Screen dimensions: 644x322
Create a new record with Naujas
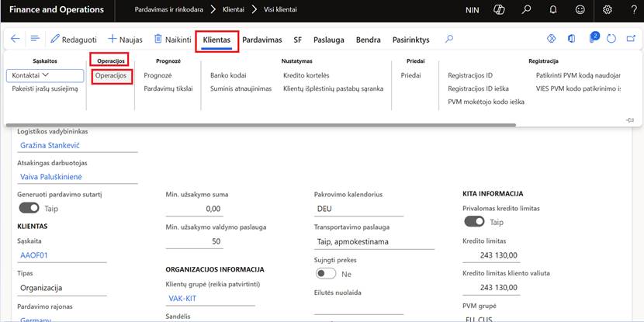point(125,40)
